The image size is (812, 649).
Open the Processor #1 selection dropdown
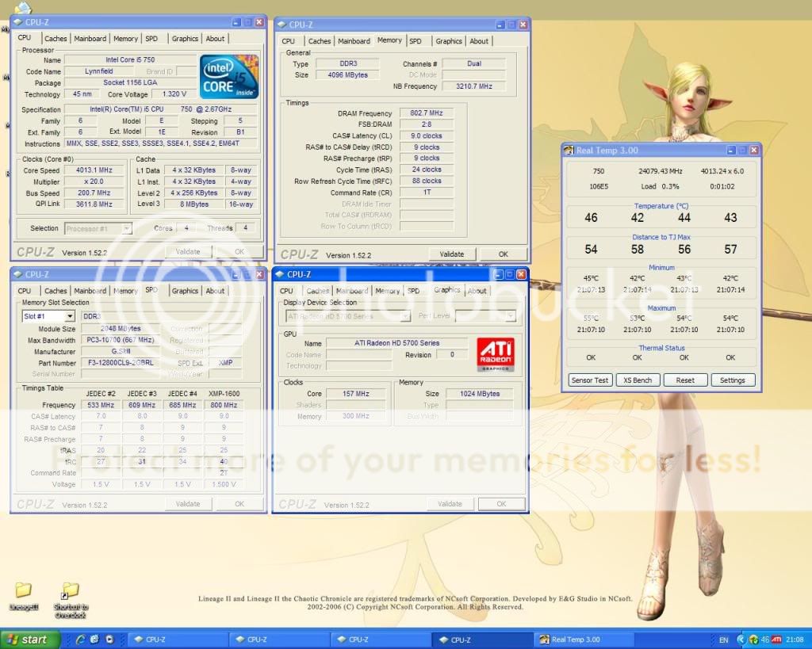pos(125,228)
